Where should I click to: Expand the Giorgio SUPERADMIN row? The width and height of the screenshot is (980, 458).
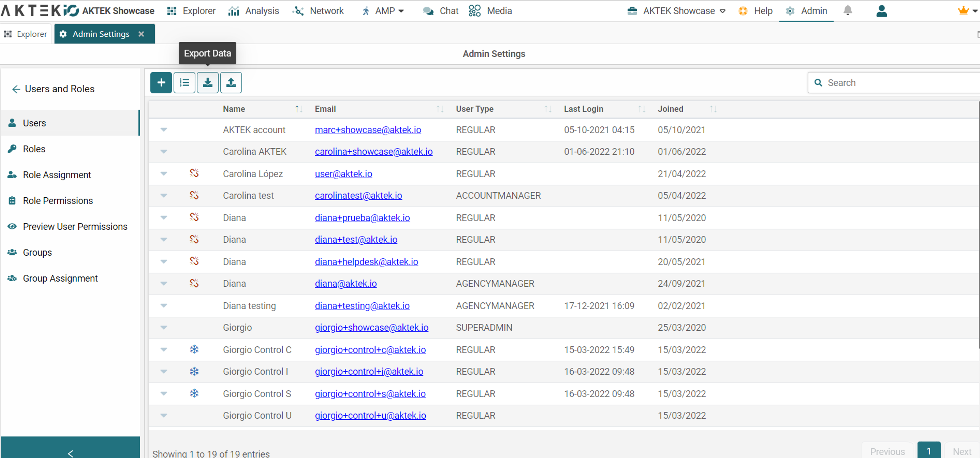click(164, 327)
